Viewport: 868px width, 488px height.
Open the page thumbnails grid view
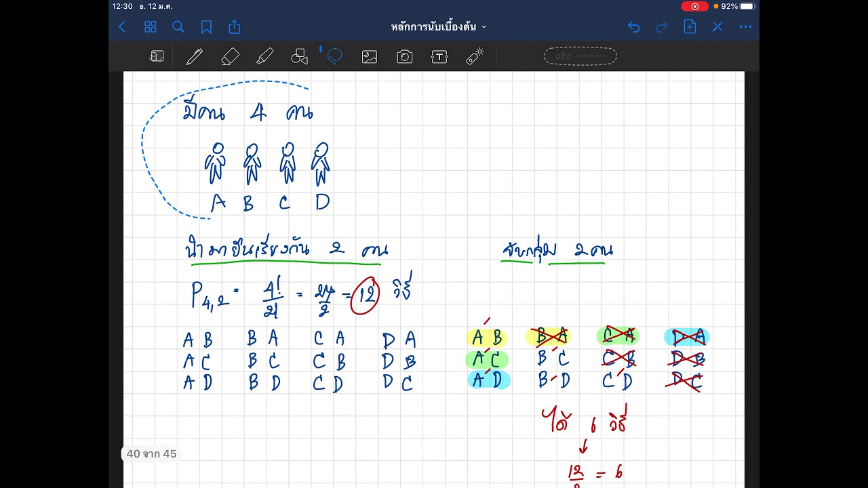tap(151, 27)
